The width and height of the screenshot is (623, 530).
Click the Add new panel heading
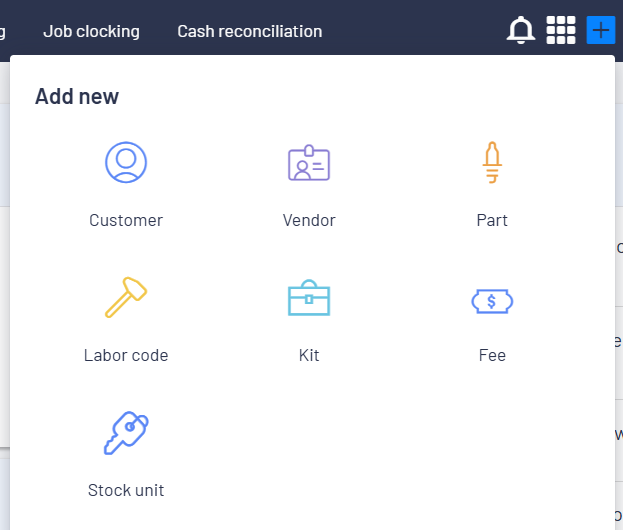click(x=77, y=97)
